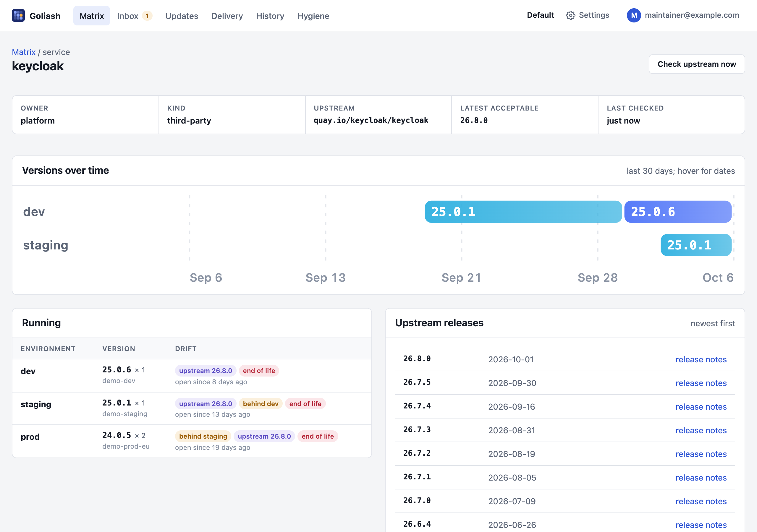Select the dev 25.0.1 timeline bar

523,212
